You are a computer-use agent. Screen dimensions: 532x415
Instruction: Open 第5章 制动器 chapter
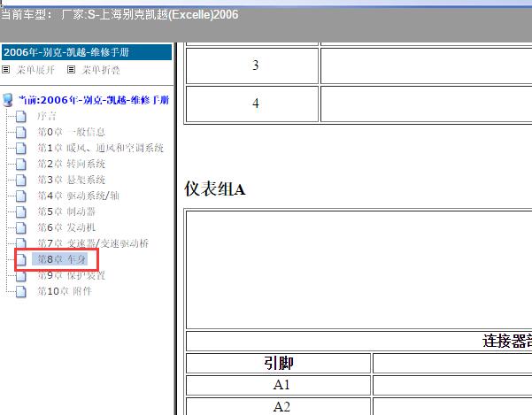click(66, 211)
